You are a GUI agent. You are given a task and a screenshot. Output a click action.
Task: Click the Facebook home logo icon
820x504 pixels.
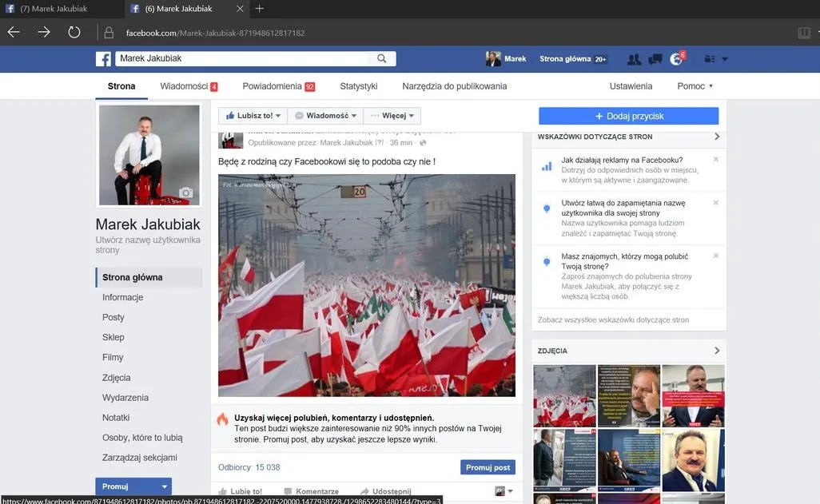tap(103, 58)
